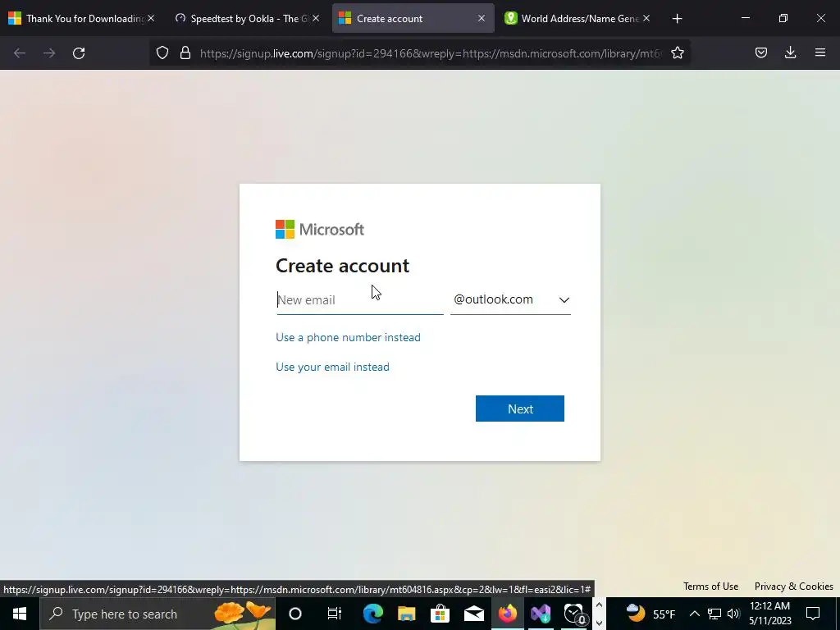Open the Windows Start menu
Image resolution: width=840 pixels, height=630 pixels.
[20, 614]
